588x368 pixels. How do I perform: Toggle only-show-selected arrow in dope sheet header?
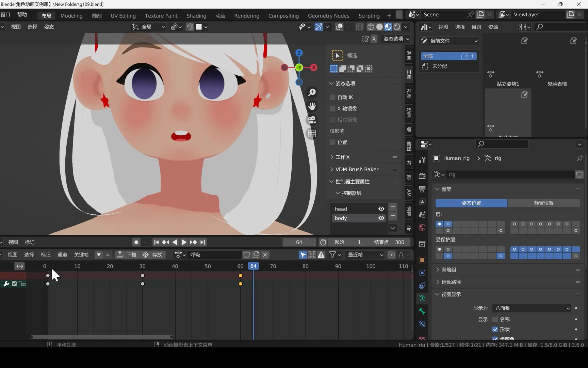[x=303, y=255]
